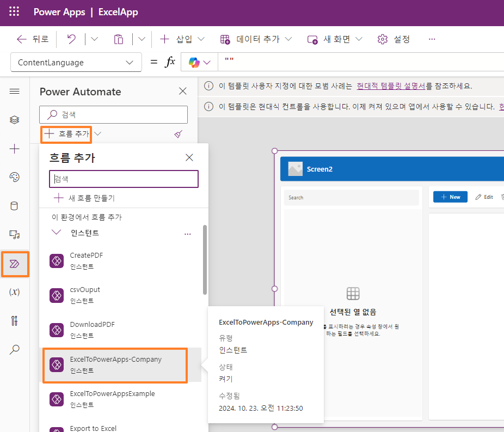Open the Copilot formula dropdown
The height and width of the screenshot is (432, 504).
click(199, 62)
